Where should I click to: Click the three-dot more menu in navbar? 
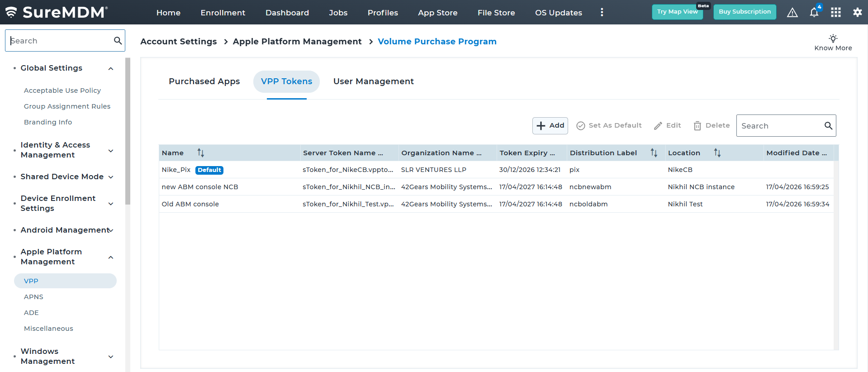pos(602,13)
